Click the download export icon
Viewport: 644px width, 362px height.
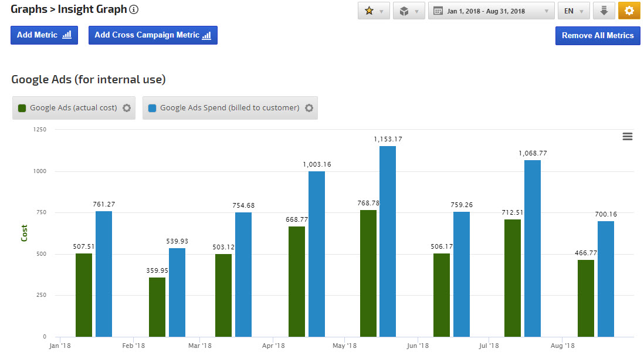point(604,11)
